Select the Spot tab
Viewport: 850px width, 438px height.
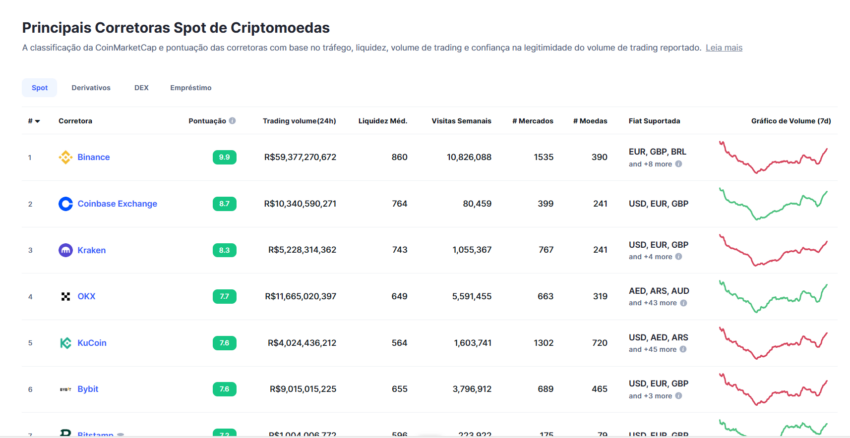pyautogui.click(x=40, y=88)
